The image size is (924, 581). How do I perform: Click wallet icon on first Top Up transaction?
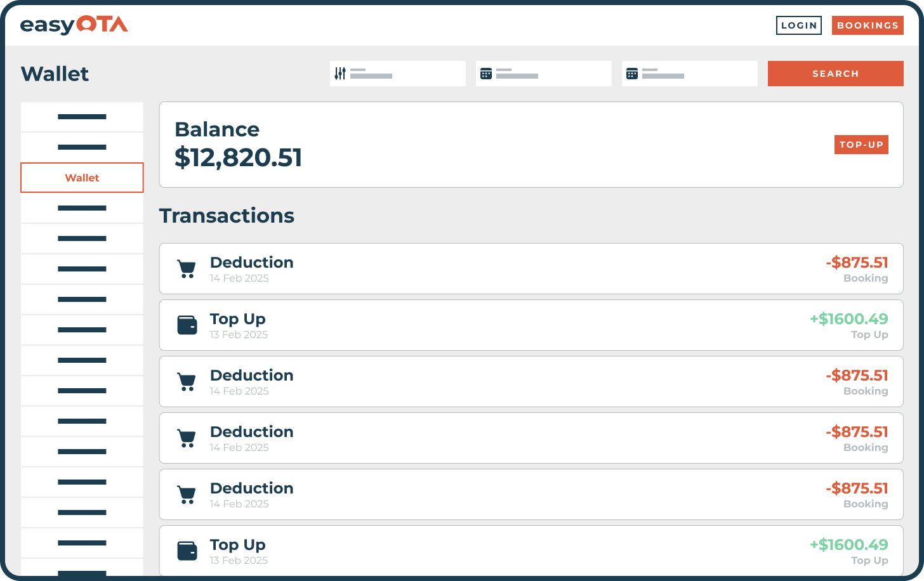(187, 325)
